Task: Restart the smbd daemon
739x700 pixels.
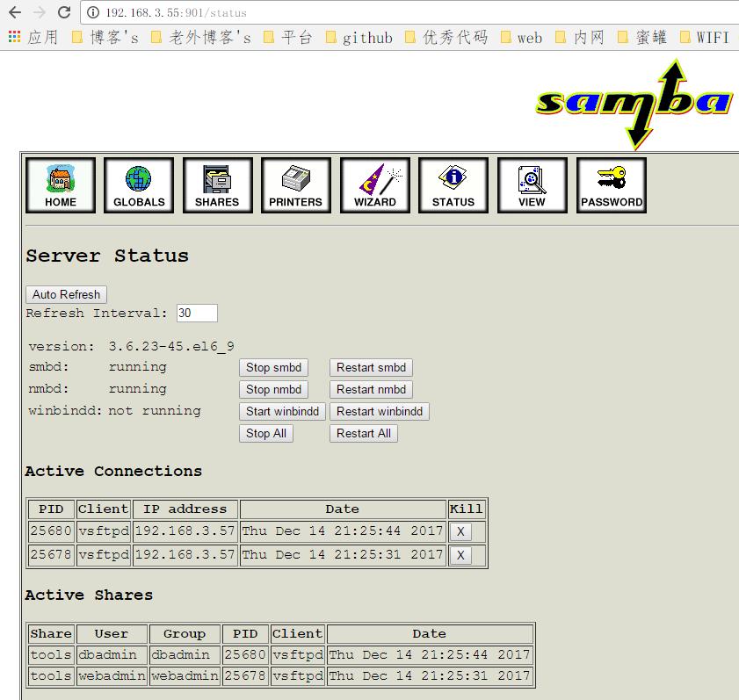Action: pyautogui.click(x=371, y=368)
